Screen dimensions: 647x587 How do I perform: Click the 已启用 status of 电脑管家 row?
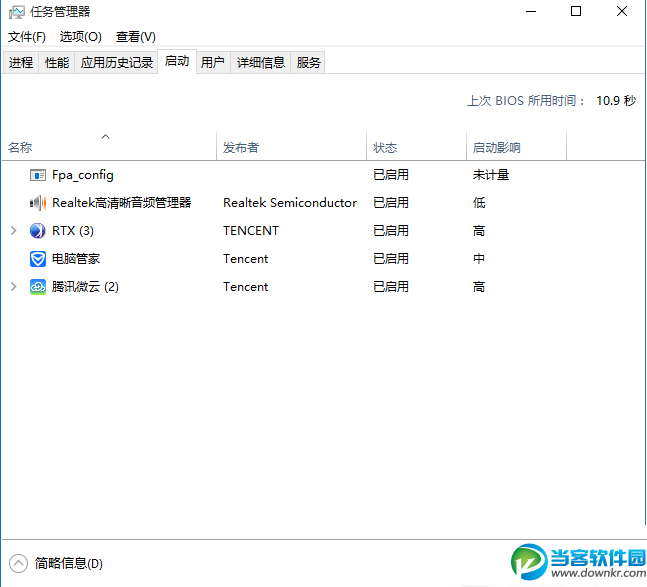click(x=391, y=259)
